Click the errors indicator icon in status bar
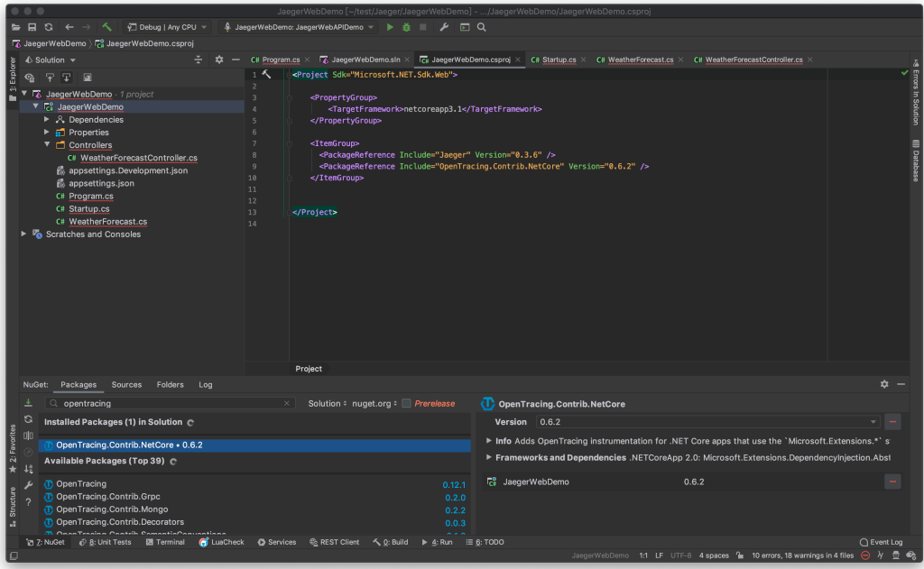This screenshot has height=569, width=924. (865, 555)
